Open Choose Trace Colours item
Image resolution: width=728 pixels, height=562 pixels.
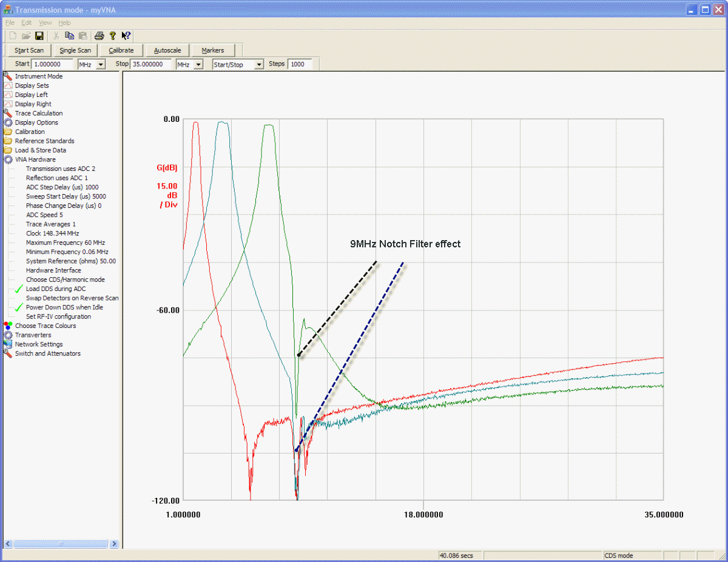click(x=45, y=326)
